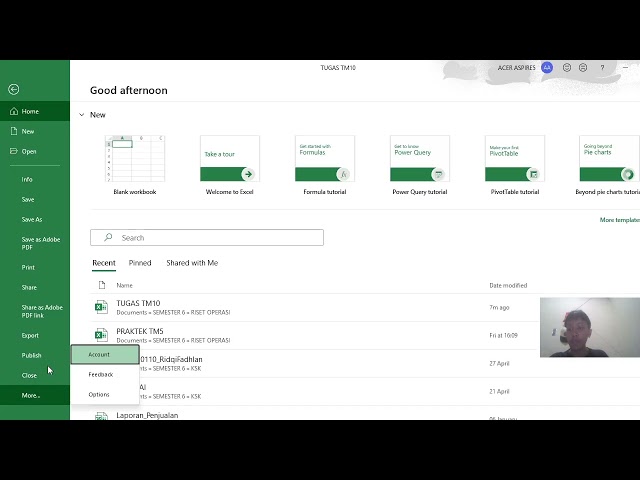Screen dimensions: 640x480
Task: Choose Feedback in the popup menu
Action: coord(105,374)
